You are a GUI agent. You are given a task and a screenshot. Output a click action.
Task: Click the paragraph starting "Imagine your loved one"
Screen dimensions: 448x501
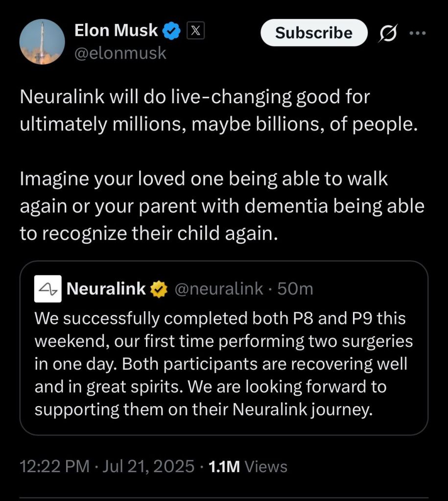[x=221, y=206]
